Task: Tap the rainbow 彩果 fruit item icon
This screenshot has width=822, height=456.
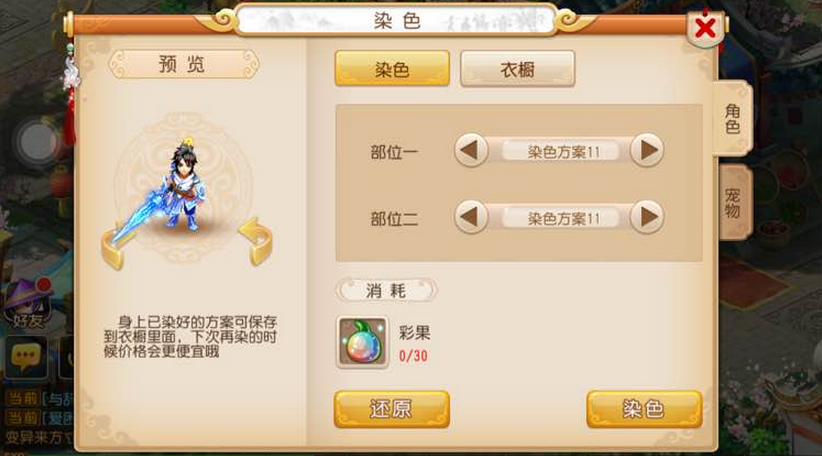Action: click(362, 342)
